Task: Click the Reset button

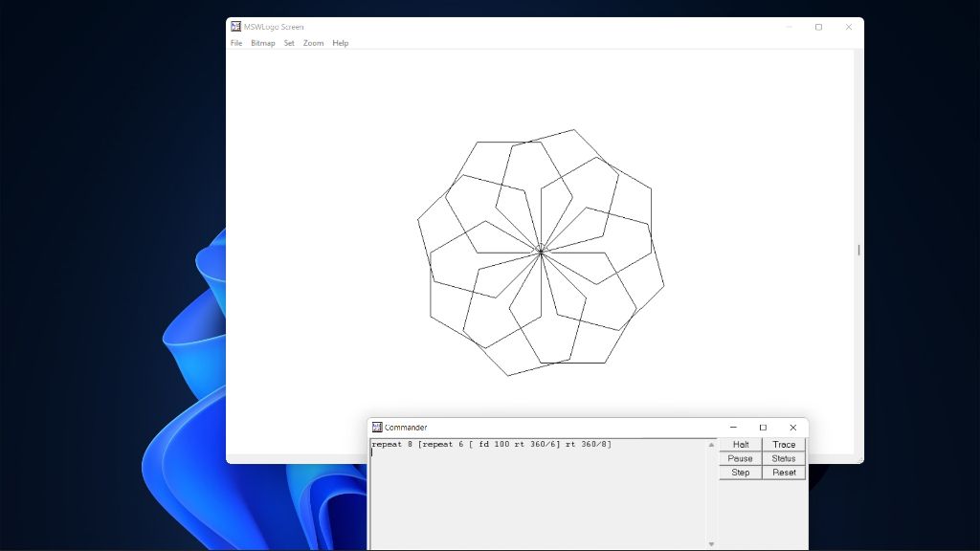Action: (784, 473)
